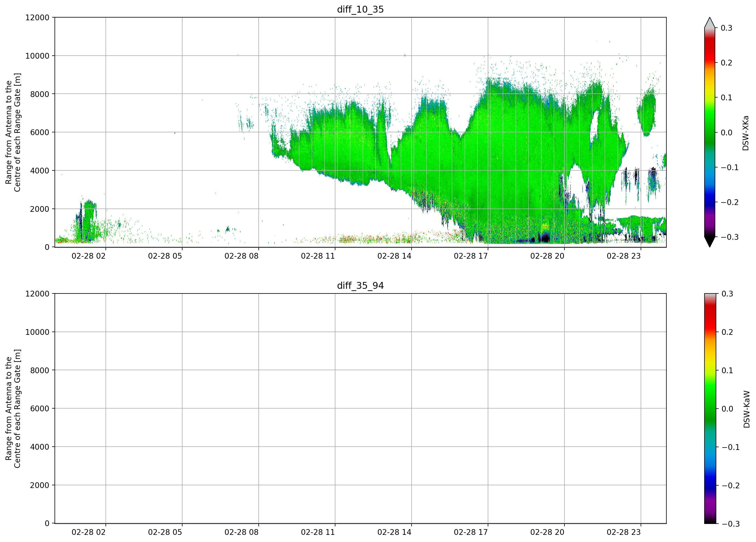Click the 10000 y-tick of diff_35_94 plot
Screen dimensions: 756x542
[x=37, y=332]
